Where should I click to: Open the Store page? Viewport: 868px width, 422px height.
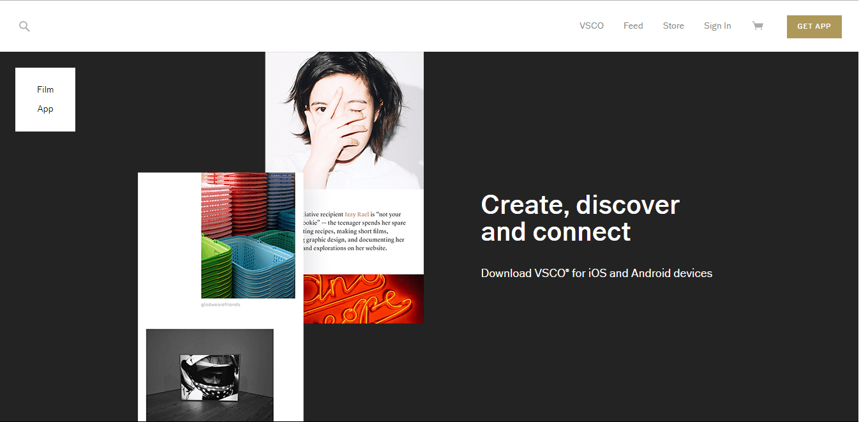coord(673,26)
